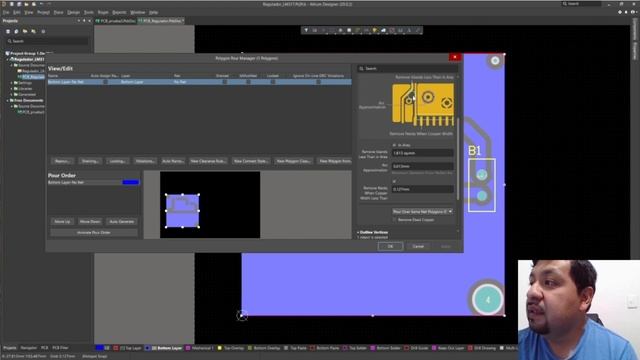
Task: Open the Navigator panel tab
Action: [29, 348]
